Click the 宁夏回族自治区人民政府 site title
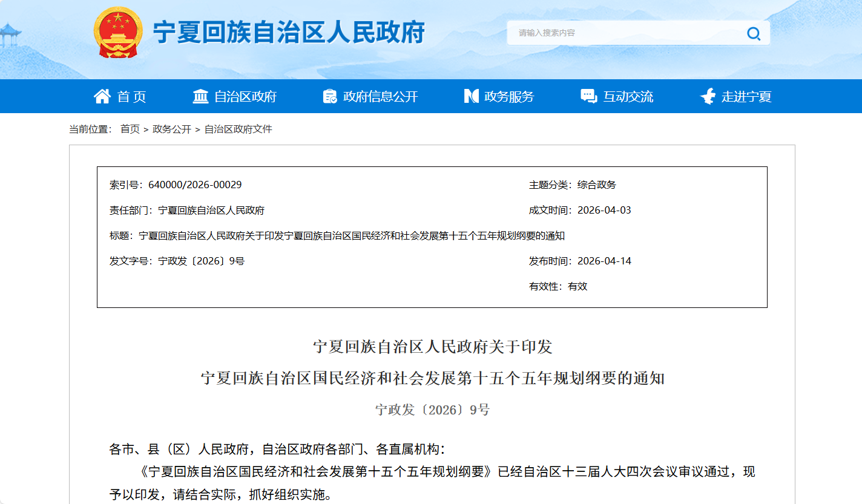 pos(289,32)
